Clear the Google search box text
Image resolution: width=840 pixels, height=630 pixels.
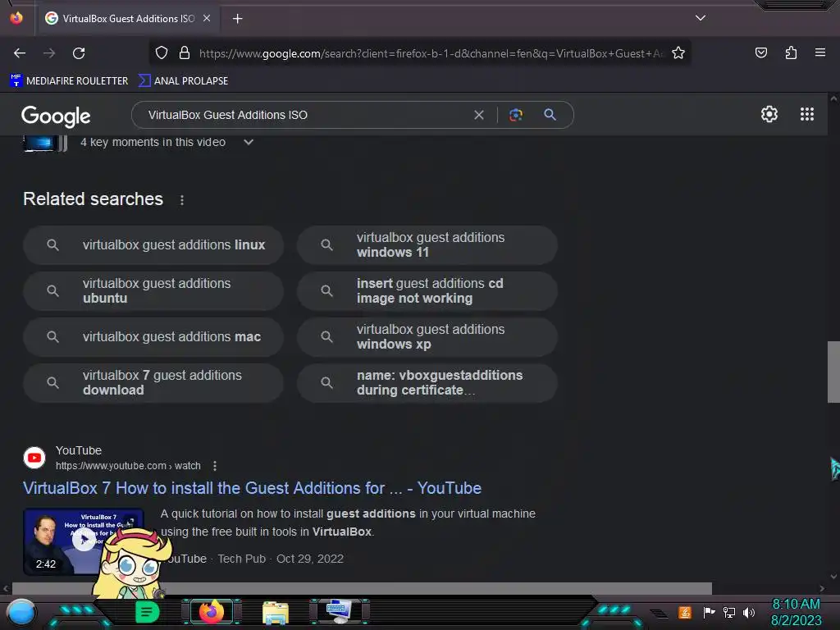click(x=479, y=115)
